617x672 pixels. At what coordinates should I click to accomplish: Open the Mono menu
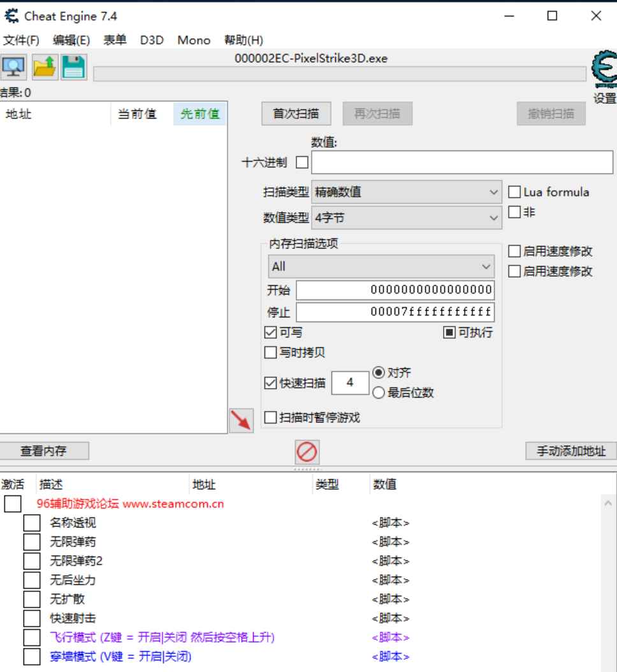pyautogui.click(x=194, y=40)
